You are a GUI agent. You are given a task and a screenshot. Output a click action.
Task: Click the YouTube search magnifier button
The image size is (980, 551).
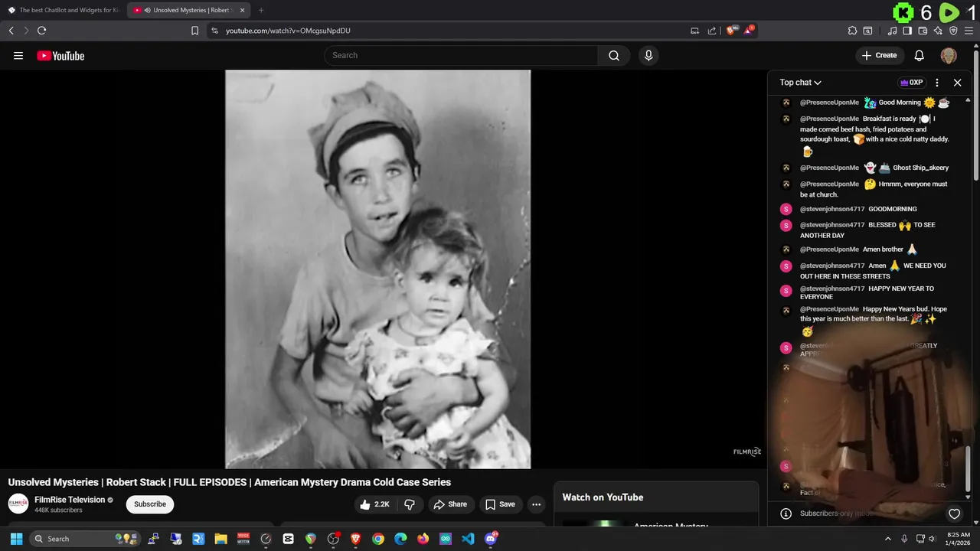614,55
